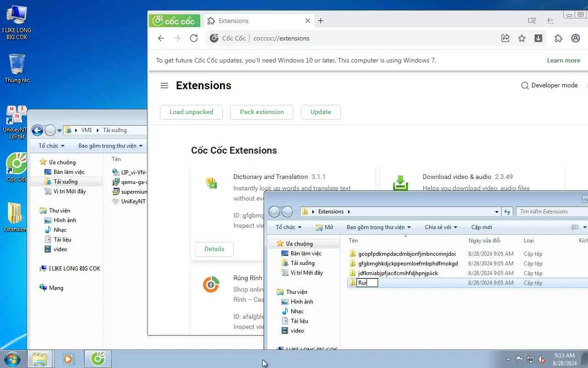Open the Thùng rác recycle bin icon
This screenshot has width=588, height=368.
tap(17, 68)
